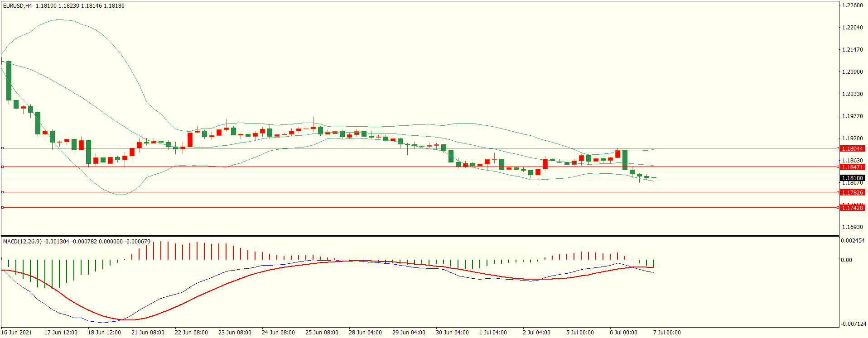
Task: Click the tall green candle on 16 Jun 2021
Action: point(9,81)
